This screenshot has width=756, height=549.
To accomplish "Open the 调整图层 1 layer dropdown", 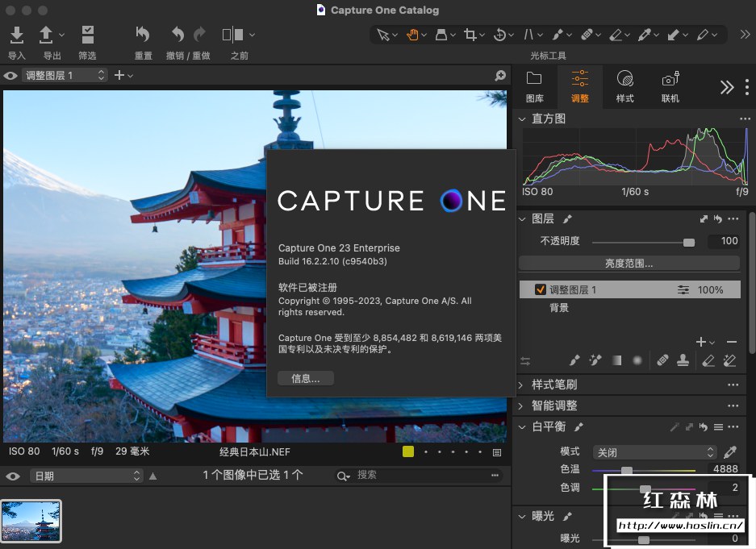I will pos(65,75).
